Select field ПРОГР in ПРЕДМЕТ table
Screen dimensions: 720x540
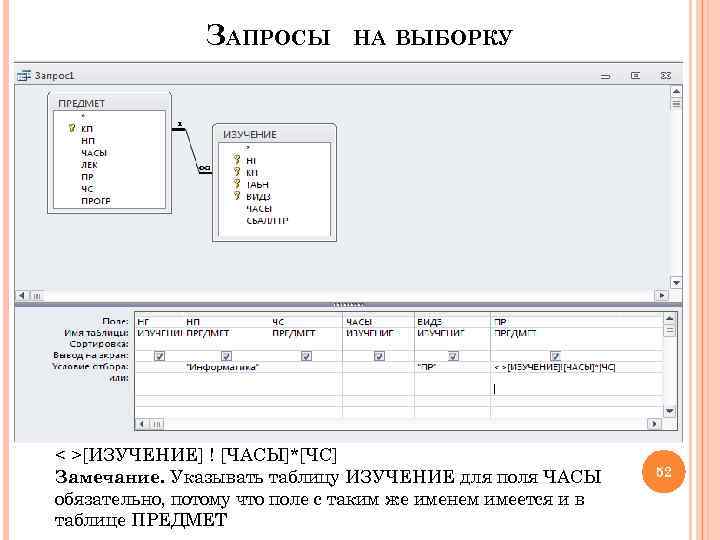tap(96, 201)
